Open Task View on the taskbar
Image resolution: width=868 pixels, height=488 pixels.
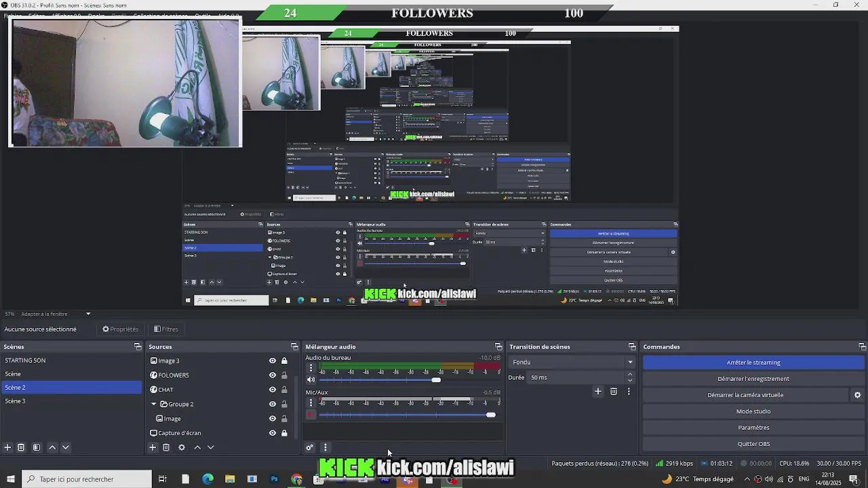[163, 479]
